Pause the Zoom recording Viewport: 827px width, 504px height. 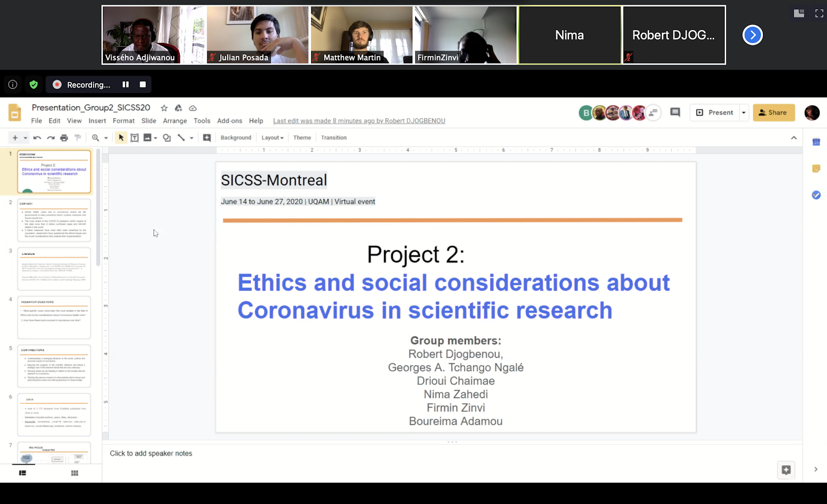126,84
